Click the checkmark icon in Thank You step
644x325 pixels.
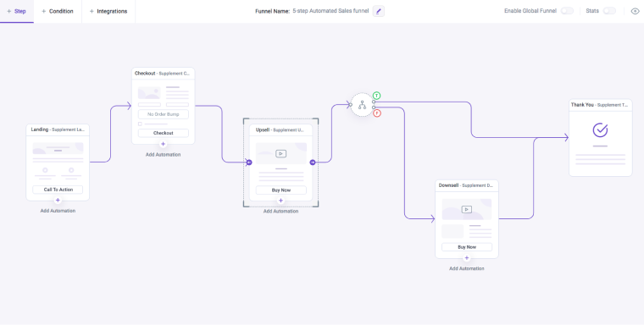[600, 130]
